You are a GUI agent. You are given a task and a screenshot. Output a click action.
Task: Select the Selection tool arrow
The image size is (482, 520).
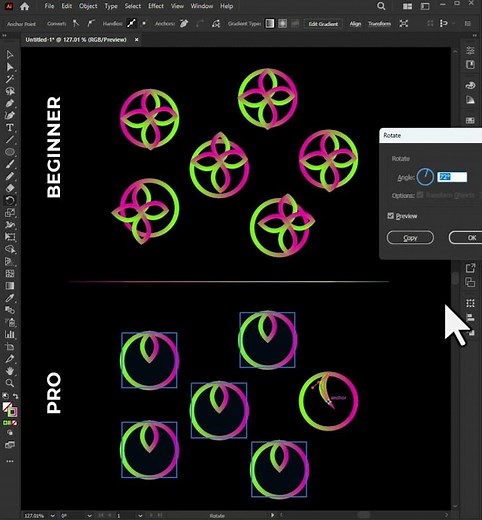(x=10, y=55)
